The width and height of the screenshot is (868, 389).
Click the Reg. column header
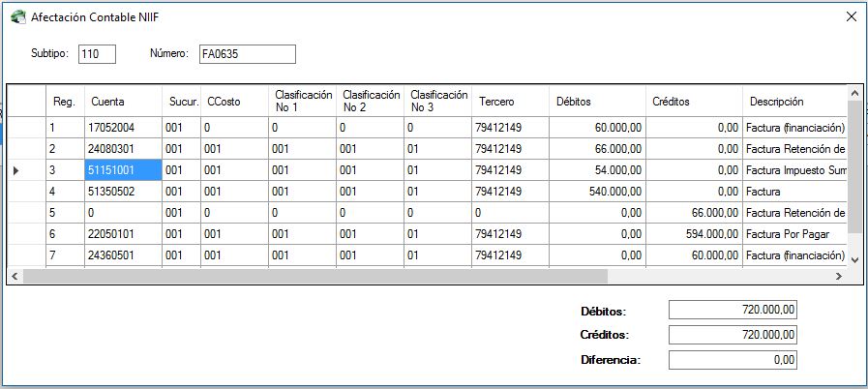click(66, 102)
